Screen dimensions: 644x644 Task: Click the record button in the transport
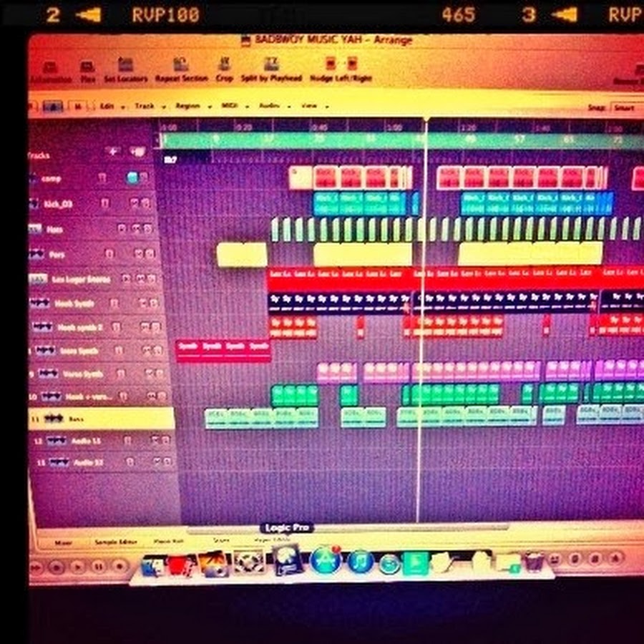119,567
